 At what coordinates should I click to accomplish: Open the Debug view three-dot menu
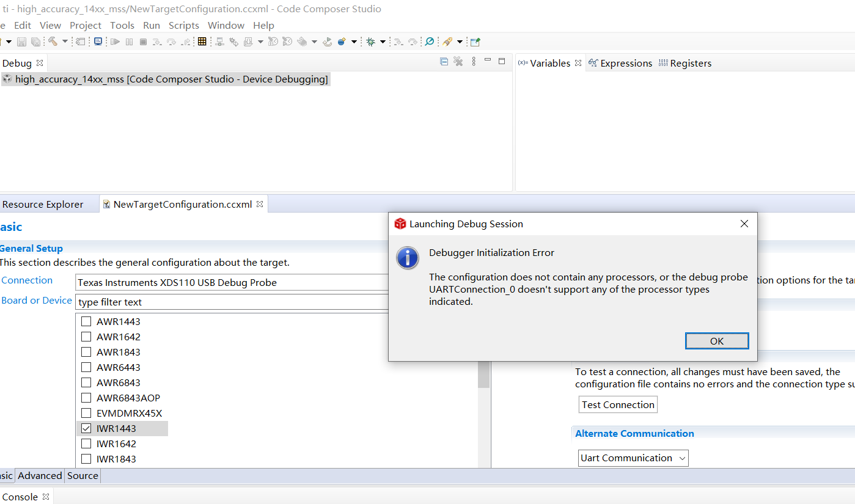[474, 62]
